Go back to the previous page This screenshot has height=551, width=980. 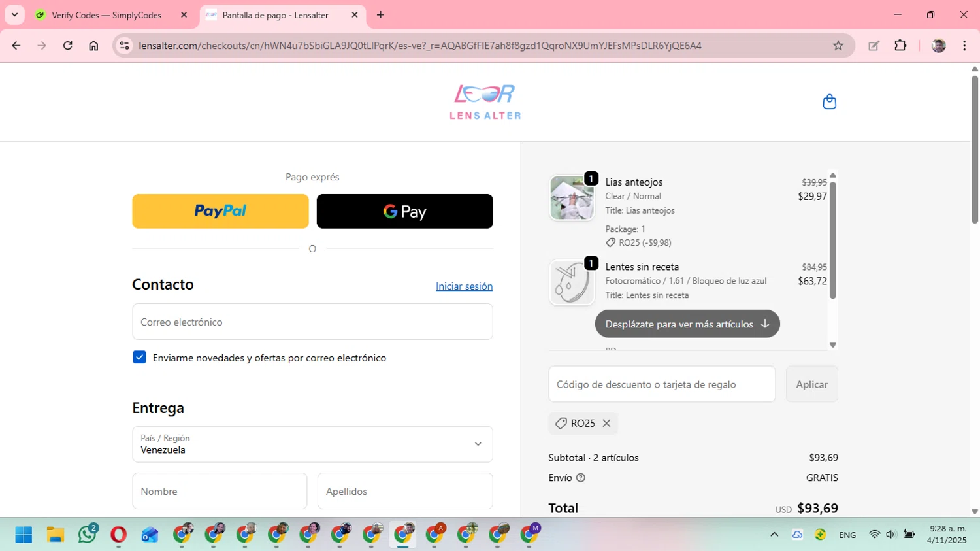[x=16, y=46]
